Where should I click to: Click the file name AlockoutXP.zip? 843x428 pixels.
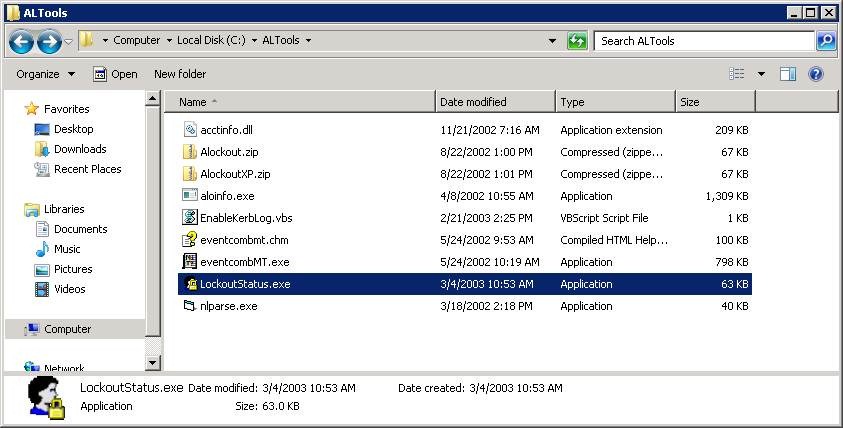(235, 174)
